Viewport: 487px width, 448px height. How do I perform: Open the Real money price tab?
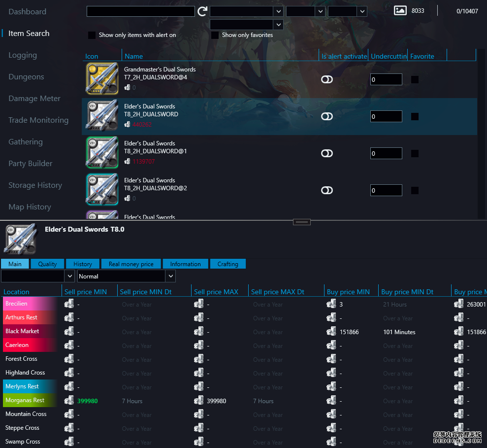coord(131,264)
